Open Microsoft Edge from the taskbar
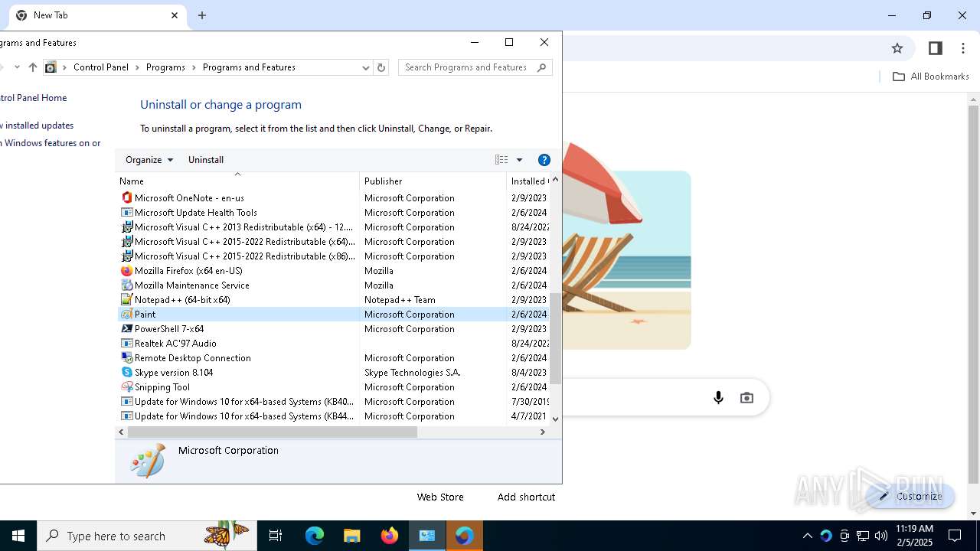This screenshot has height=551, width=980. pyautogui.click(x=315, y=536)
